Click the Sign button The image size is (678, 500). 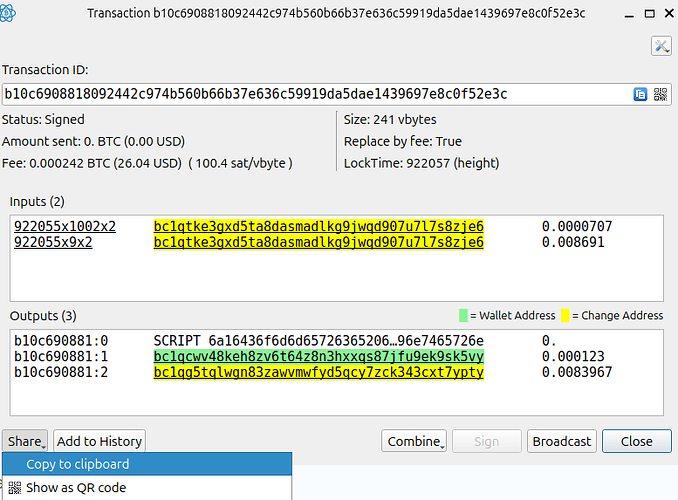click(x=486, y=441)
